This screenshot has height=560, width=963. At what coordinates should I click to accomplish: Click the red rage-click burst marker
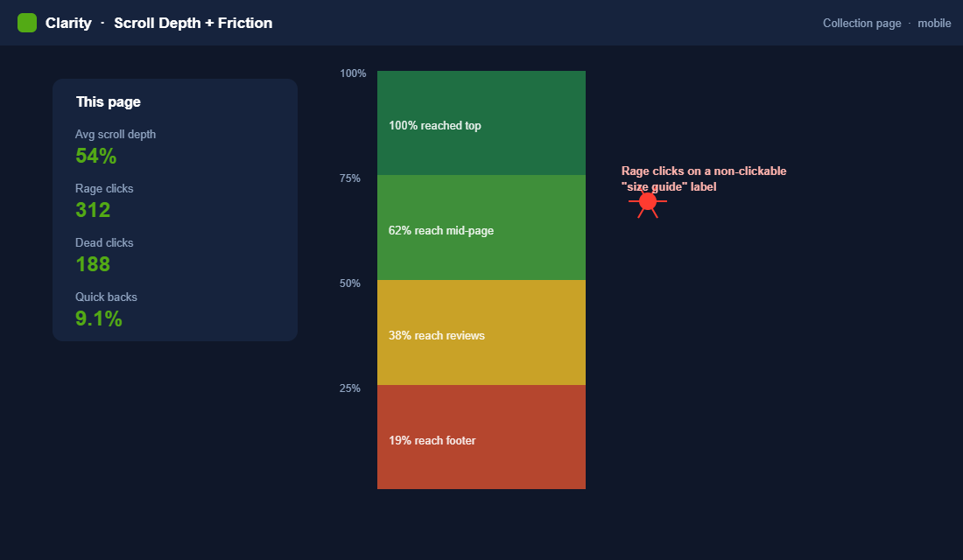point(647,202)
